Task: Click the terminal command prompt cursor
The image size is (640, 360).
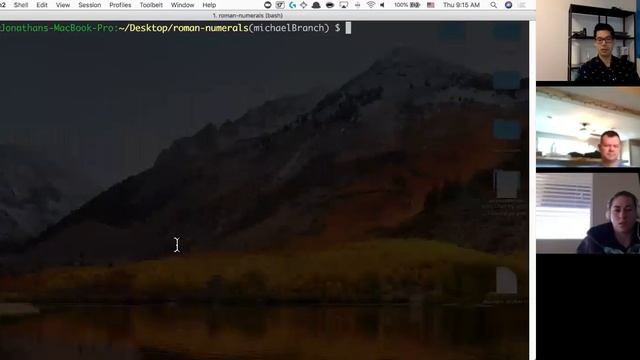Action: click(348, 28)
